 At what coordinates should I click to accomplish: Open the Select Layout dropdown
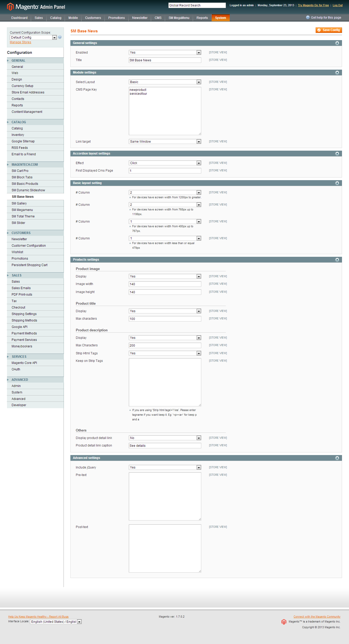165,82
